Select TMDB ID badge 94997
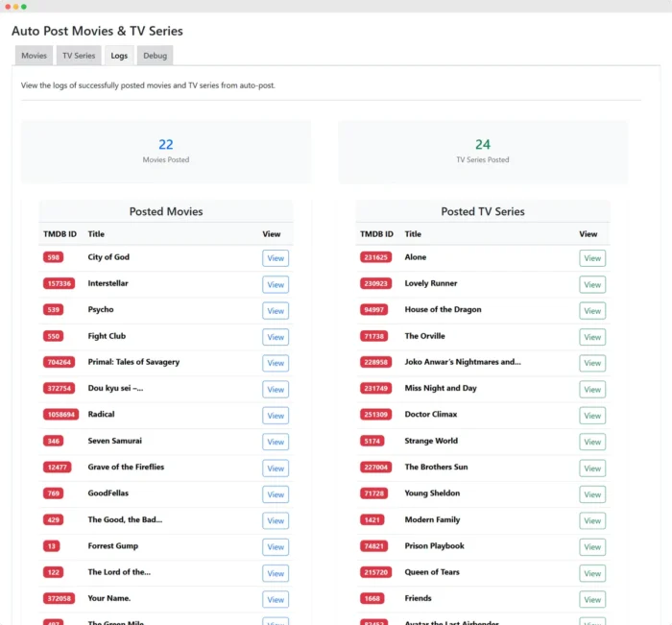 pyautogui.click(x=373, y=309)
